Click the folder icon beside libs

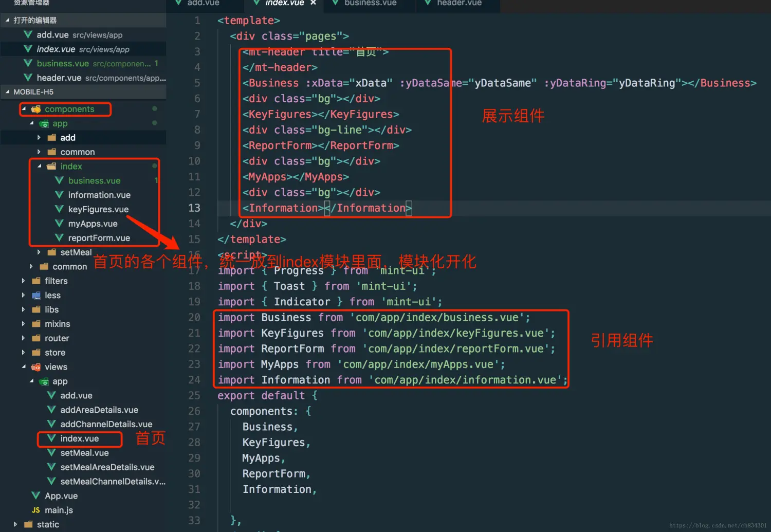pos(36,310)
